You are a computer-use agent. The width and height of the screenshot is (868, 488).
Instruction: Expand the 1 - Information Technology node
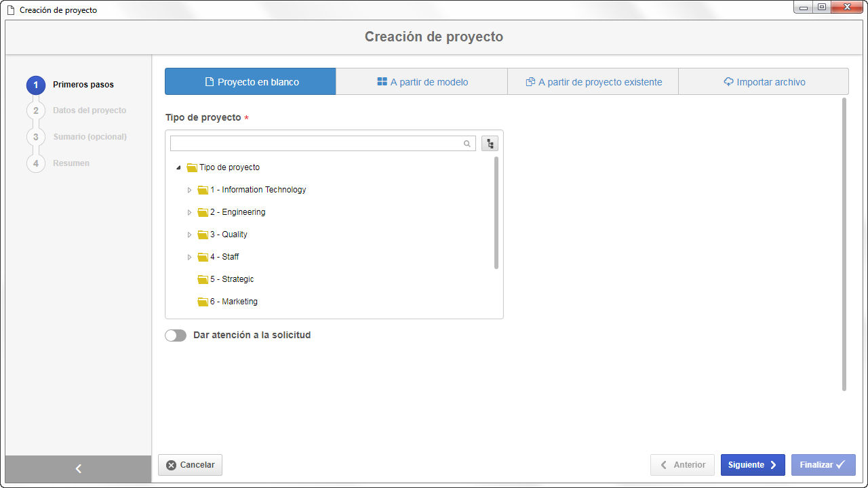(189, 190)
